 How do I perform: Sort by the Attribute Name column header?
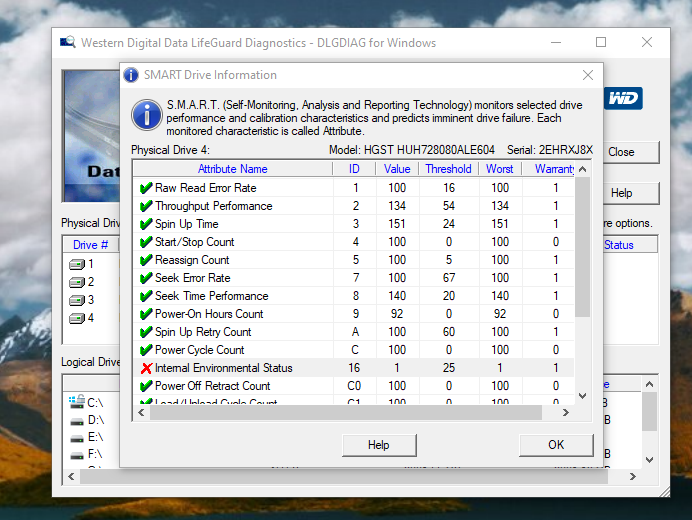(233, 169)
